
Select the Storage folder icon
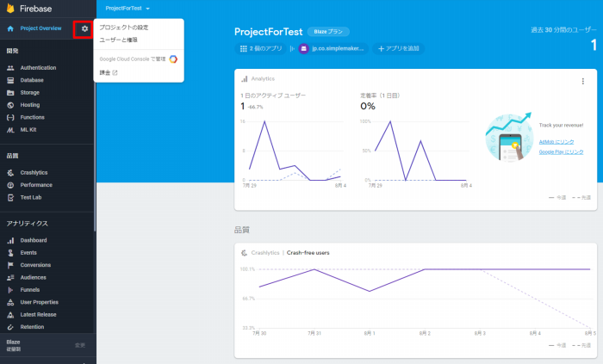pyautogui.click(x=10, y=93)
